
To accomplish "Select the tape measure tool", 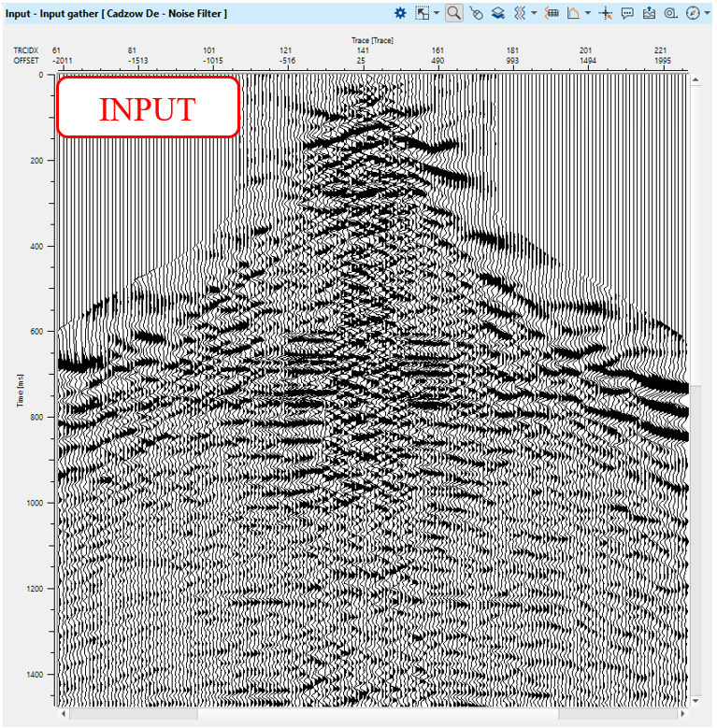I will pos(670,13).
